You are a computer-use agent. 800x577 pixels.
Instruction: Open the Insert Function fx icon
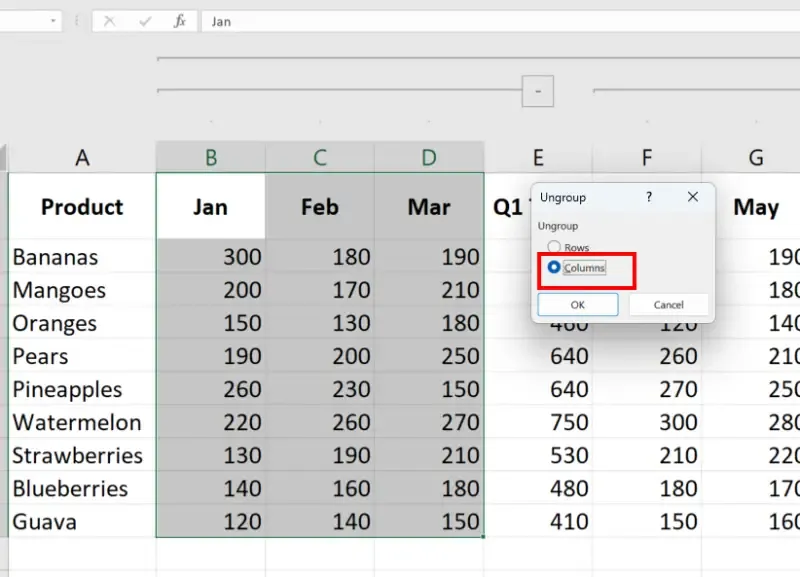(180, 21)
